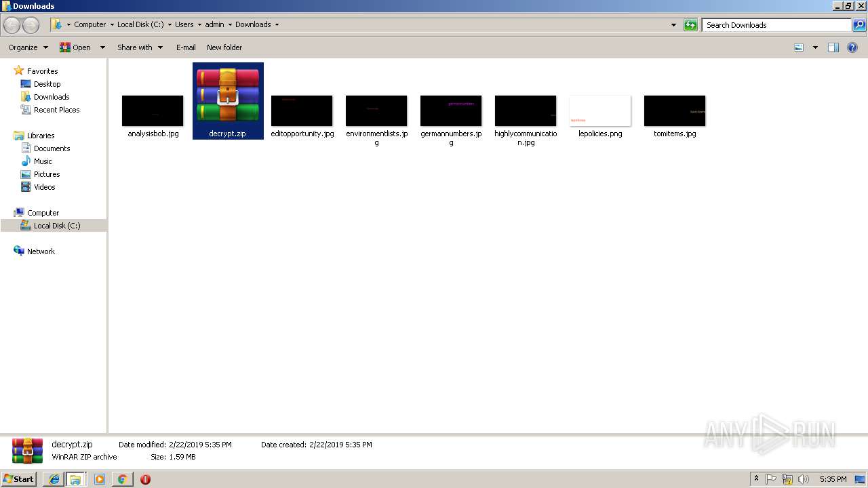The image size is (868, 488).
Task: Click the search magnifier icon
Action: (859, 25)
